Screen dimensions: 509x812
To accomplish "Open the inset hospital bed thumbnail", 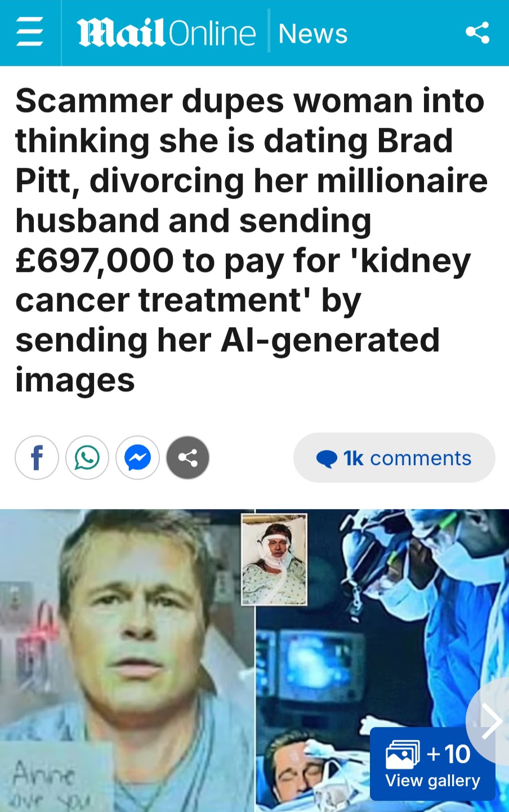I will click(274, 559).
